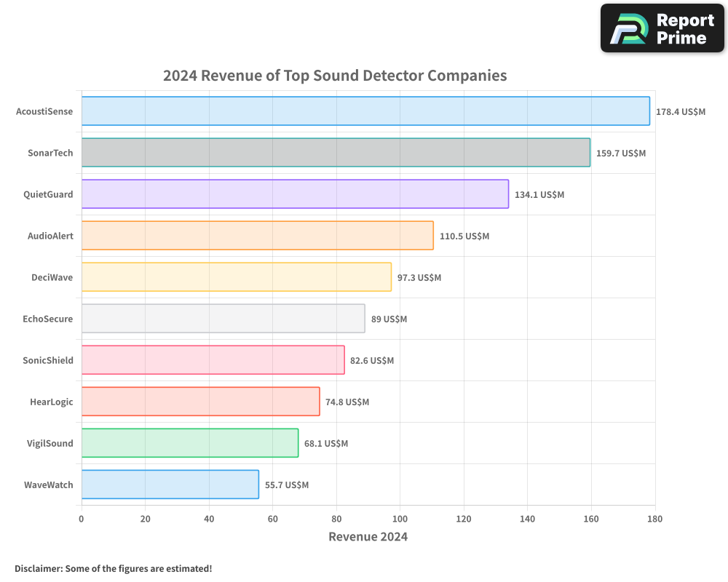Click the SonarTech bar
Image resolution: width=728 pixels, height=582 pixels.
335,153
